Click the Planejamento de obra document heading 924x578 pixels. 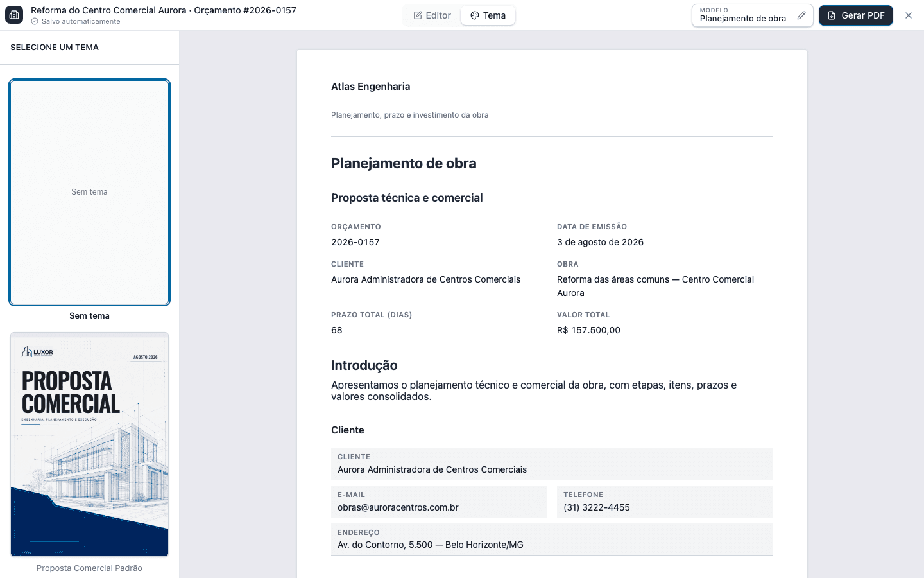coord(404,163)
